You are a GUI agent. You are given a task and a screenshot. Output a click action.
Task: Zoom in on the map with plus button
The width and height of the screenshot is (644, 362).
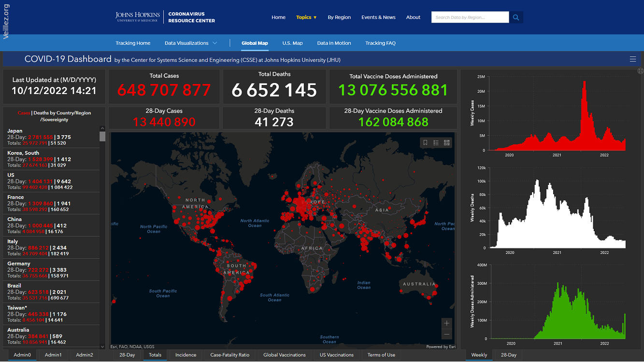pos(447,323)
